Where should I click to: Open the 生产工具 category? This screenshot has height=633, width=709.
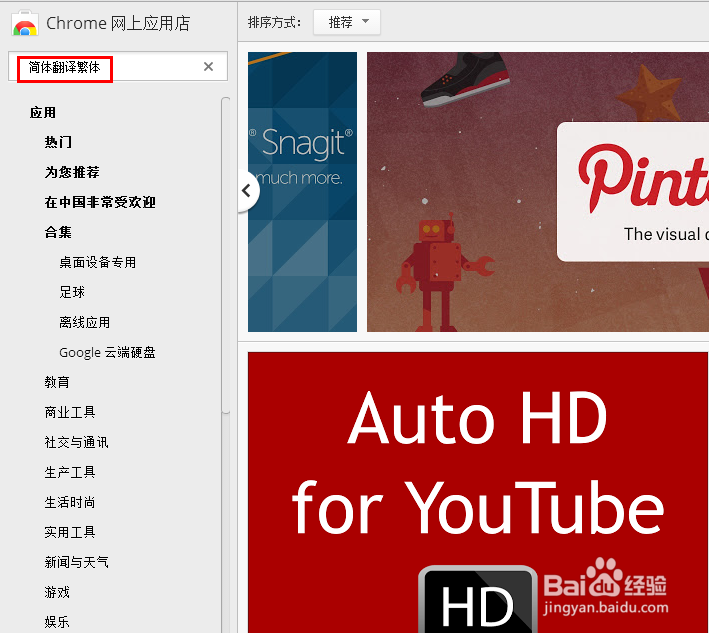[x=70, y=472]
